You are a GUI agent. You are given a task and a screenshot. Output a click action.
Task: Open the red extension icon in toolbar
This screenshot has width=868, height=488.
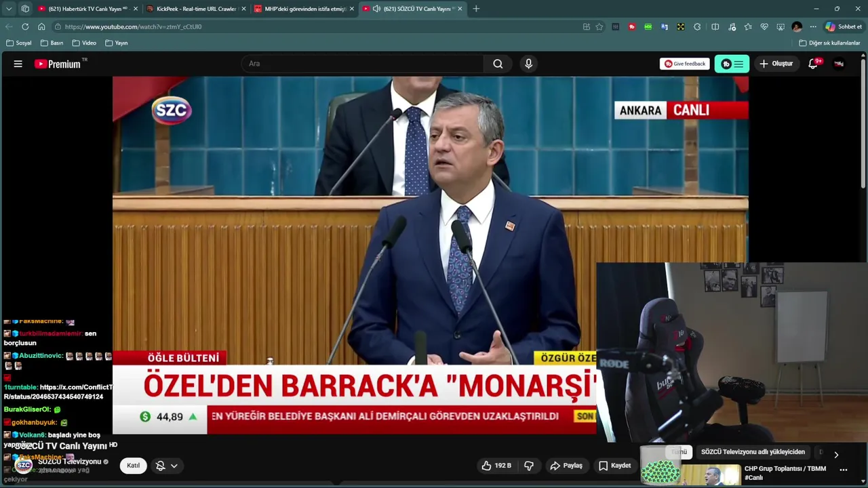pyautogui.click(x=632, y=26)
